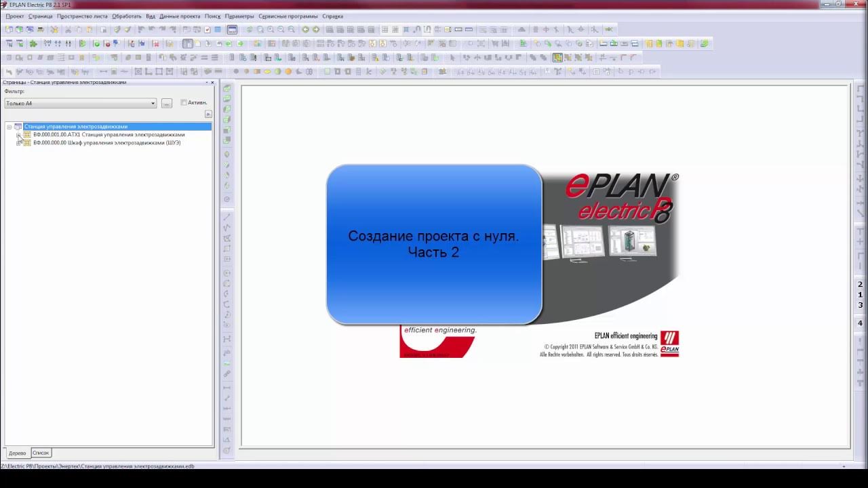Click the green forward navigation arrow
Screen dimensions: 868x488
316,30
